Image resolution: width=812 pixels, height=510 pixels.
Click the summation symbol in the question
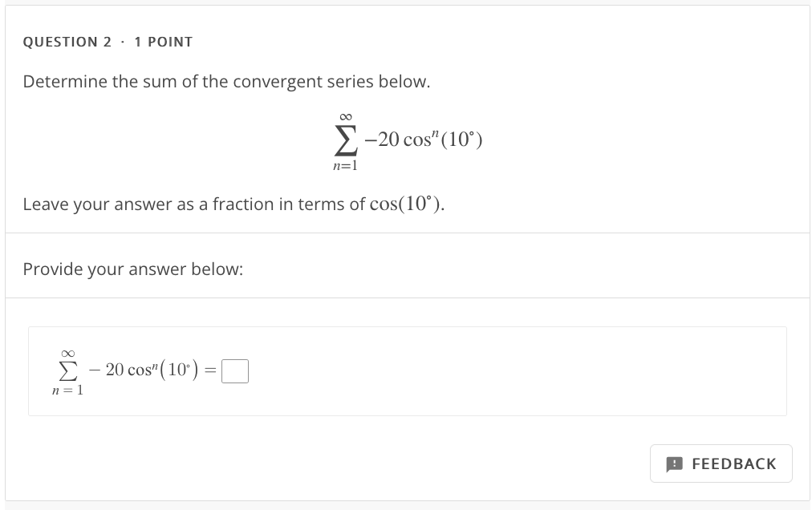pyautogui.click(x=345, y=139)
